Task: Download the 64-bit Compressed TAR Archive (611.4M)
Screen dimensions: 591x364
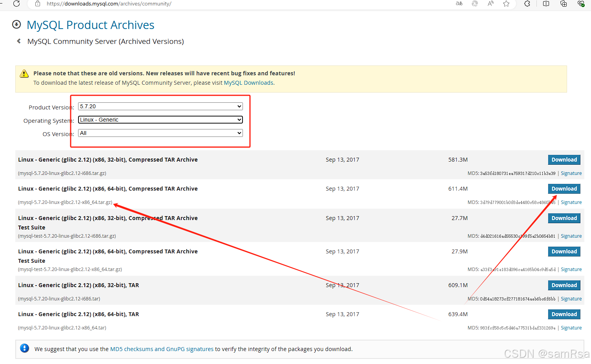Action: point(564,189)
